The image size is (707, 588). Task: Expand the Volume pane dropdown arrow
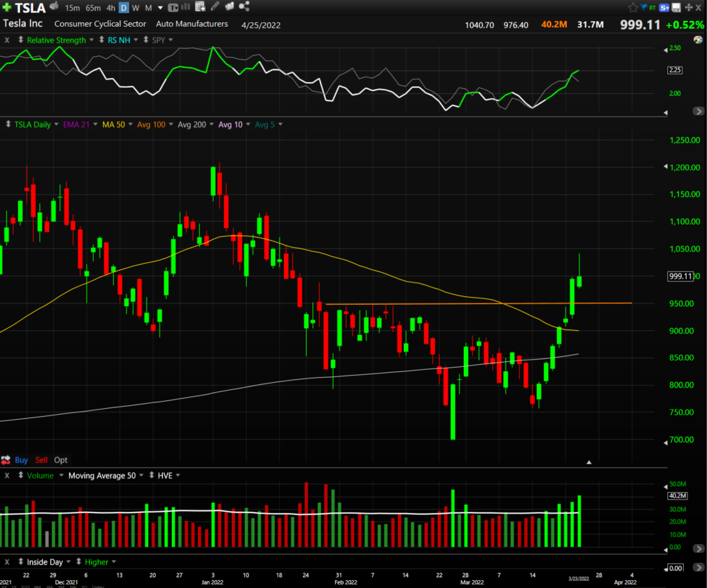click(x=61, y=475)
